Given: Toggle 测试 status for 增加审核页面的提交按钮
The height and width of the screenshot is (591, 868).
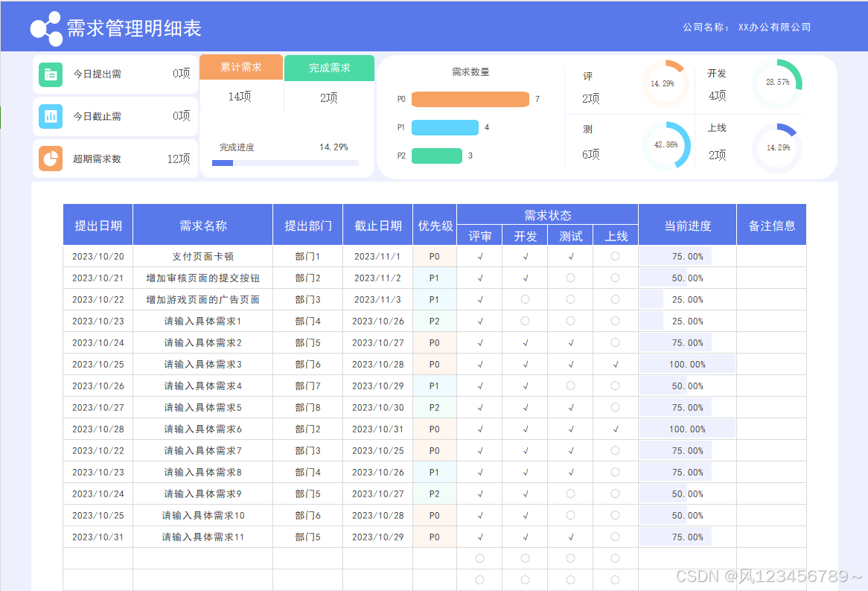Looking at the screenshot, I should (570, 278).
